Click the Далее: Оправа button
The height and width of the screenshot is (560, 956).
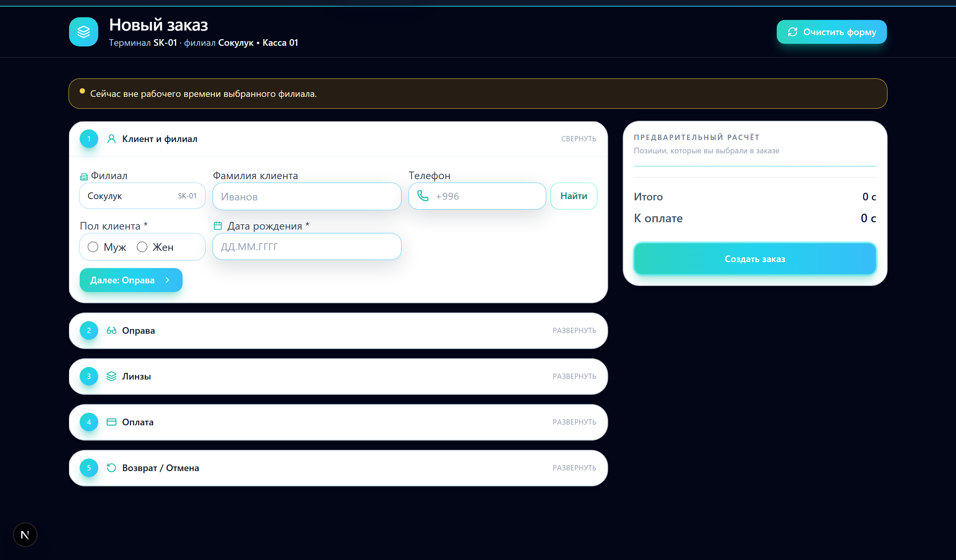131,280
